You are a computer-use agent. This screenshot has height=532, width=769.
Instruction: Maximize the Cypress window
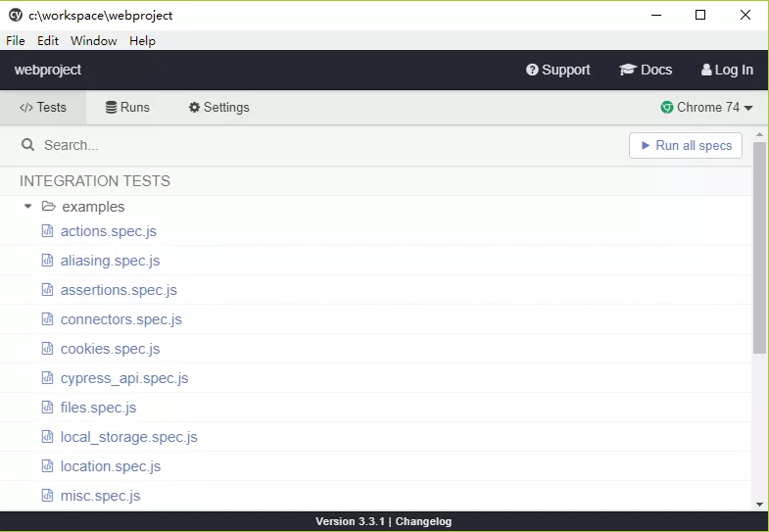pyautogui.click(x=700, y=15)
